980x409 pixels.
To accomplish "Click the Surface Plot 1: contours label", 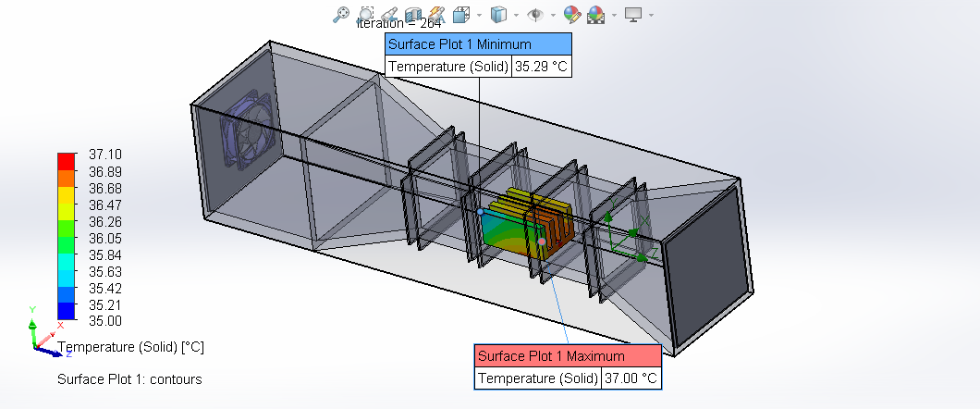I will (x=129, y=379).
